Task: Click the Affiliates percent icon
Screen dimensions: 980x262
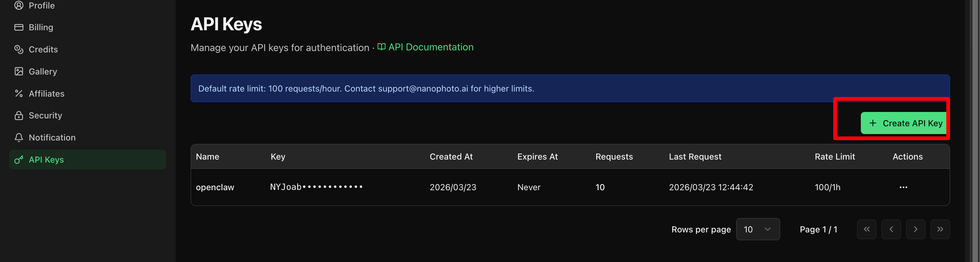Action: [x=19, y=94]
